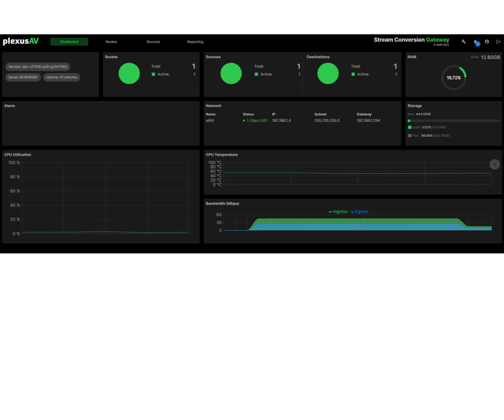Screen dimensions: 504x420
Task: Click the green Routes status circle
Action: tap(129, 73)
